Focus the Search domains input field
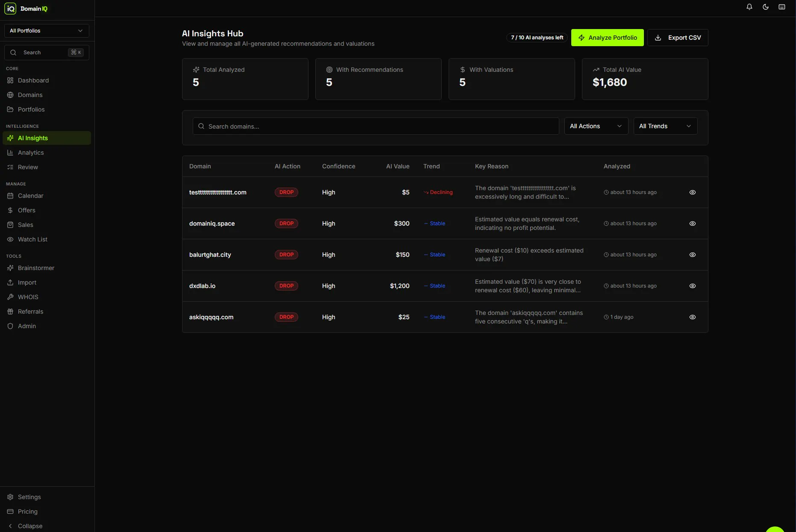 click(376, 126)
